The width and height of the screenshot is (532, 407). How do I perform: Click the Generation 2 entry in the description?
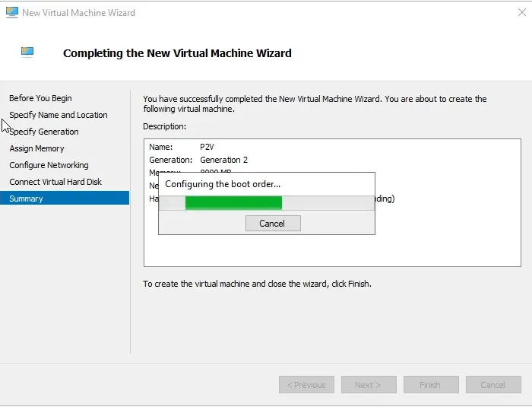click(223, 160)
